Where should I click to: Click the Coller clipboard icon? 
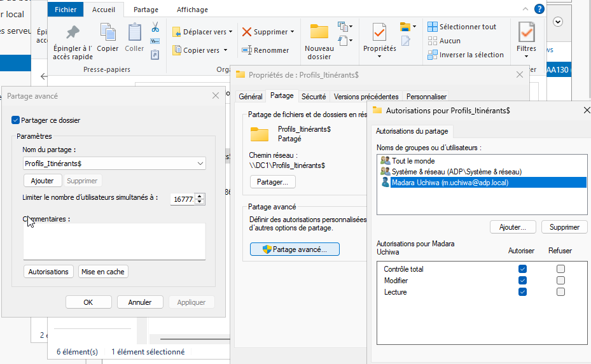(x=135, y=32)
